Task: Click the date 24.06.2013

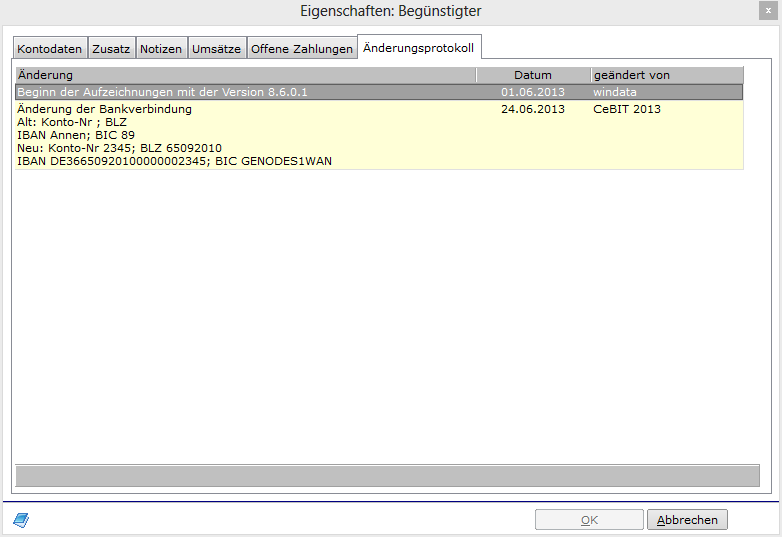Action: (533, 109)
